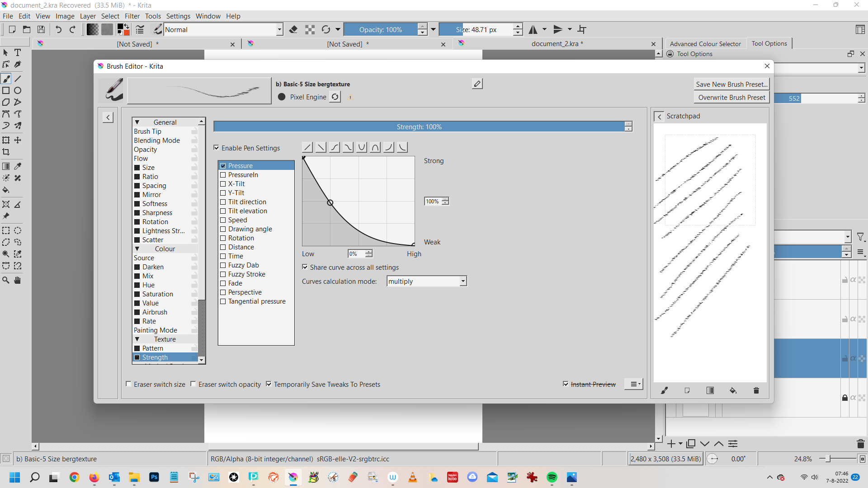Switch to Advanced Colour Selector tab
The width and height of the screenshot is (868, 488).
705,44
